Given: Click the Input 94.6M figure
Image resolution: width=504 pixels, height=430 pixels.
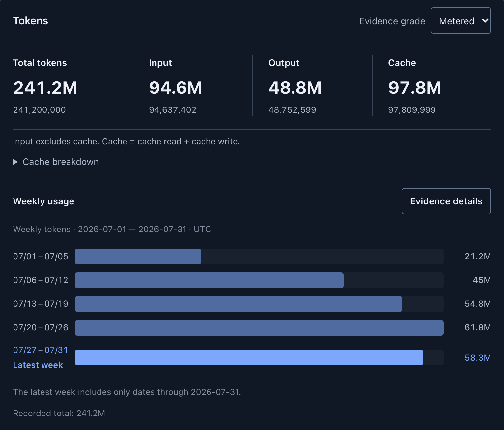Looking at the screenshot, I should click(175, 88).
